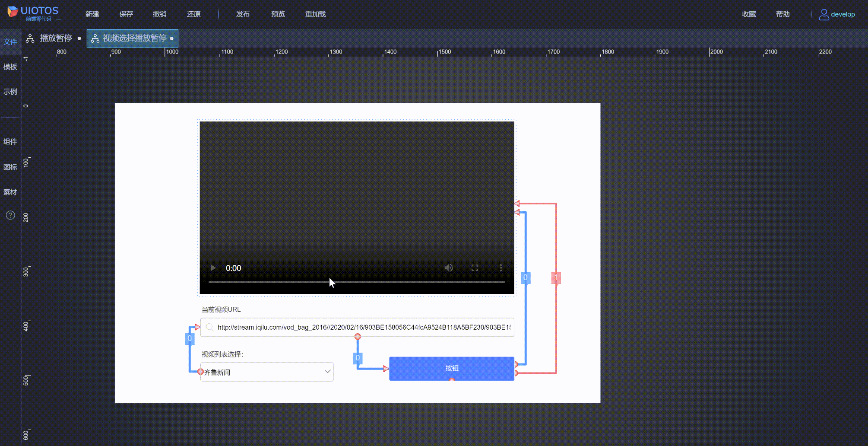Click 预览 in the top menu
Image resolution: width=868 pixels, height=446 pixels.
coord(278,14)
